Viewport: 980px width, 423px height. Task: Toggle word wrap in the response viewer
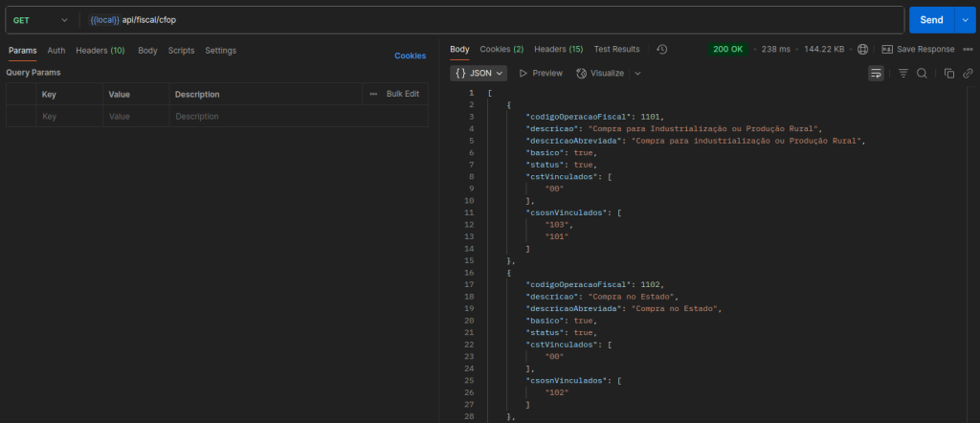tap(876, 73)
